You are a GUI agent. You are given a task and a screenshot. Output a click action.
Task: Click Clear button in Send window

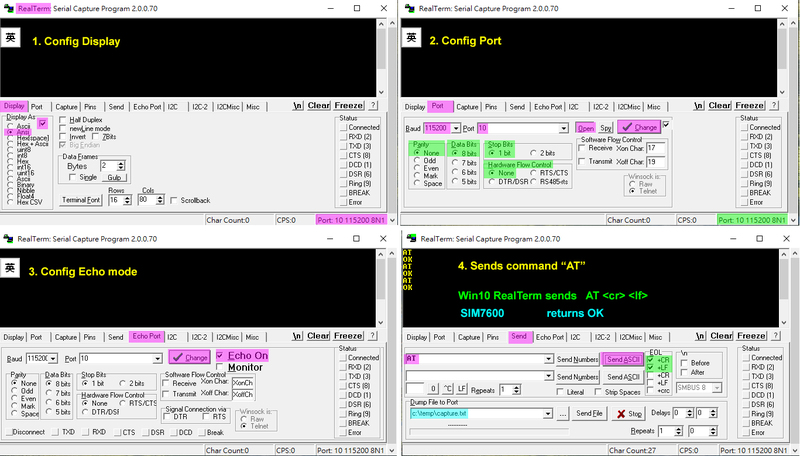(721, 336)
